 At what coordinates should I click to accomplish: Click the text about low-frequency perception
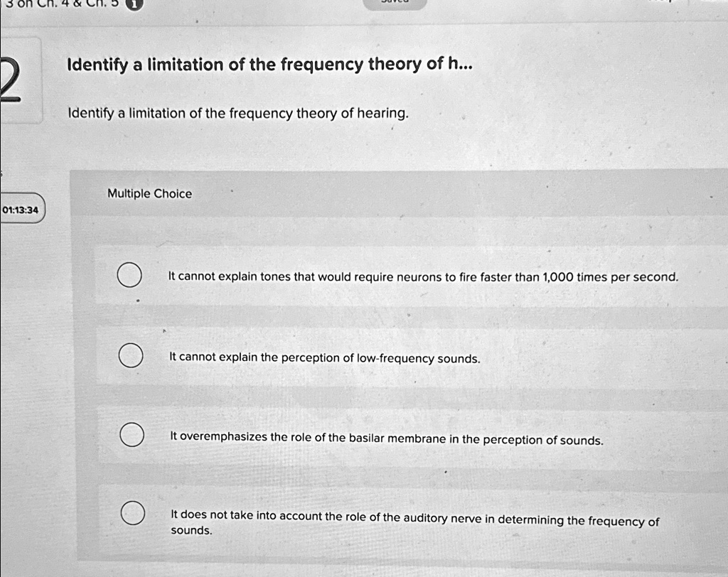pos(324,358)
